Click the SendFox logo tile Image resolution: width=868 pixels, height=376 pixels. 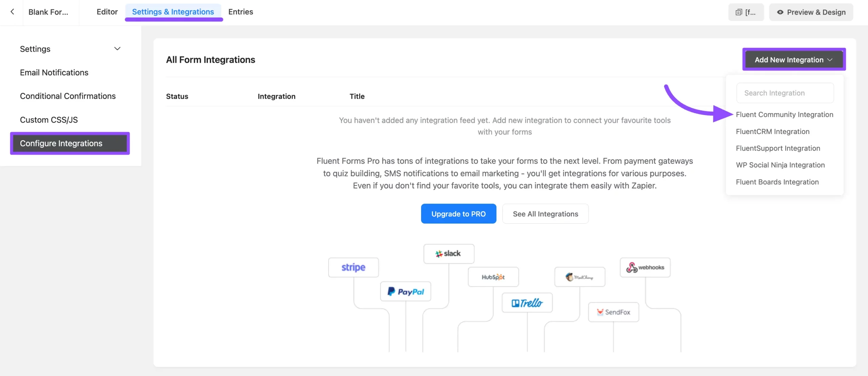point(613,312)
